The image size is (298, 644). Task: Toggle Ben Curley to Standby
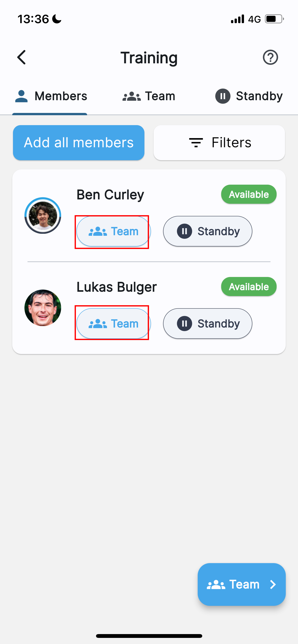click(208, 231)
